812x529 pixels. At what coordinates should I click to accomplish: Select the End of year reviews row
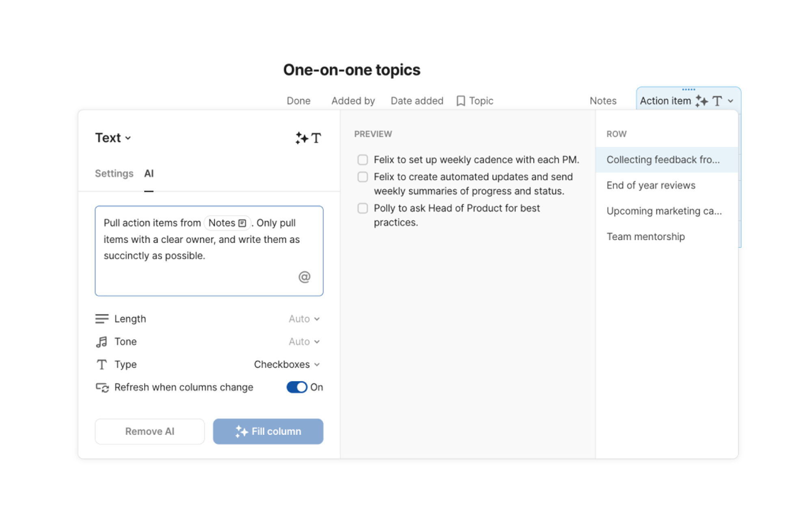click(x=650, y=185)
